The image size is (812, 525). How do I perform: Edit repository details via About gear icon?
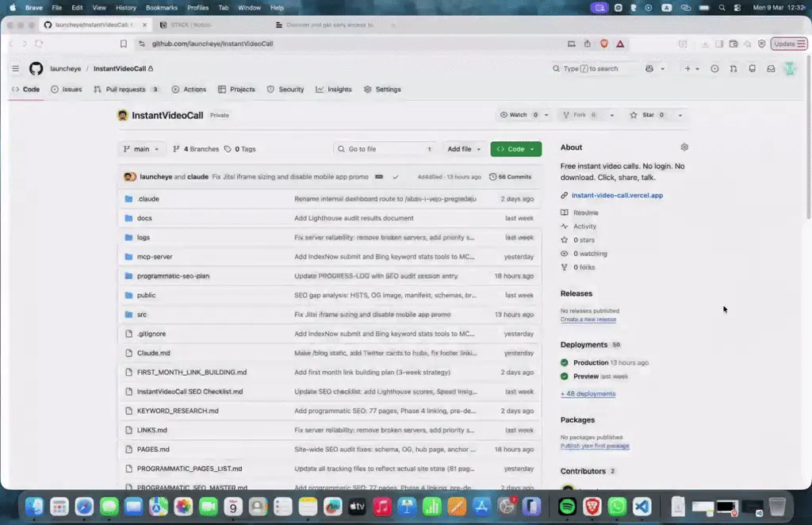point(684,147)
